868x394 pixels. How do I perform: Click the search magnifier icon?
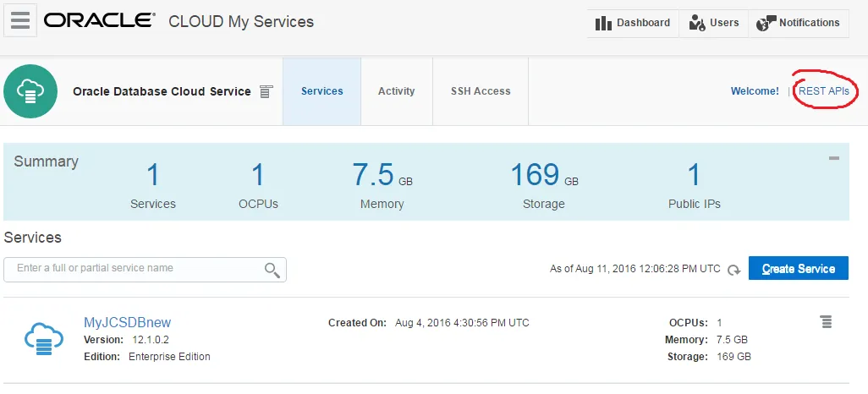pos(272,270)
